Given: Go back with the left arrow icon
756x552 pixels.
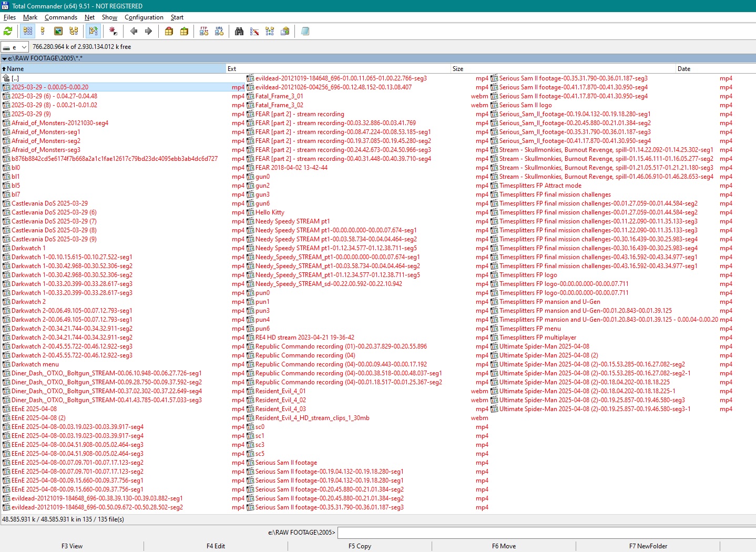Looking at the screenshot, I should (134, 32).
